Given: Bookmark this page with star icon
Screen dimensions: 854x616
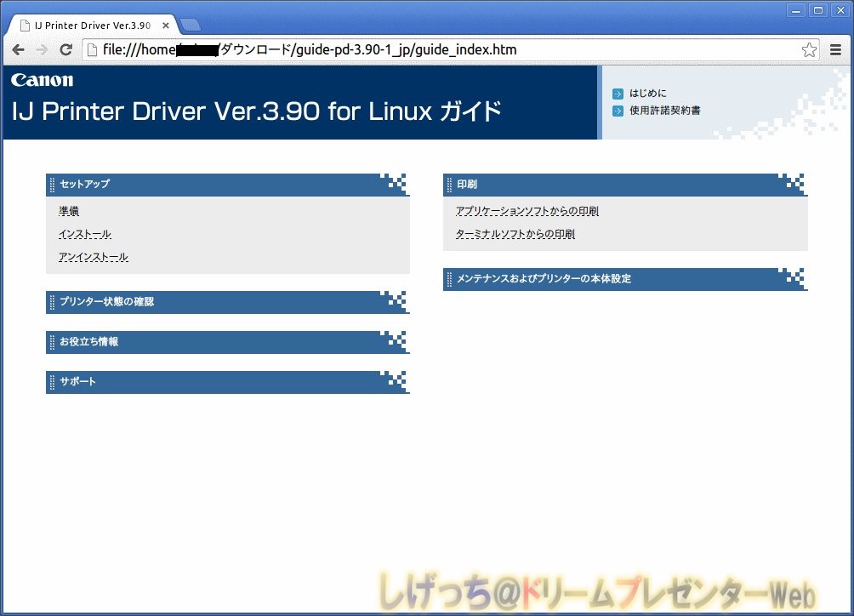Looking at the screenshot, I should coord(809,50).
